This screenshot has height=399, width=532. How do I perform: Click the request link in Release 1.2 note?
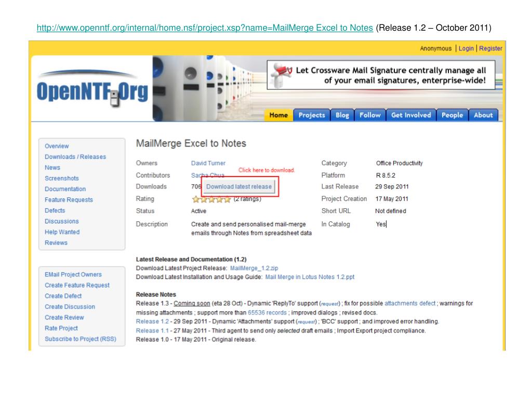coord(307,322)
